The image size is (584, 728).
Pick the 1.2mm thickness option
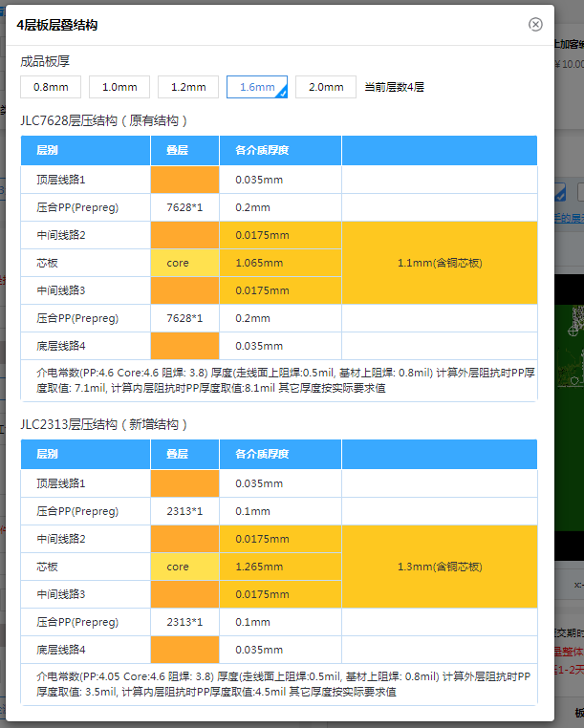(x=188, y=87)
